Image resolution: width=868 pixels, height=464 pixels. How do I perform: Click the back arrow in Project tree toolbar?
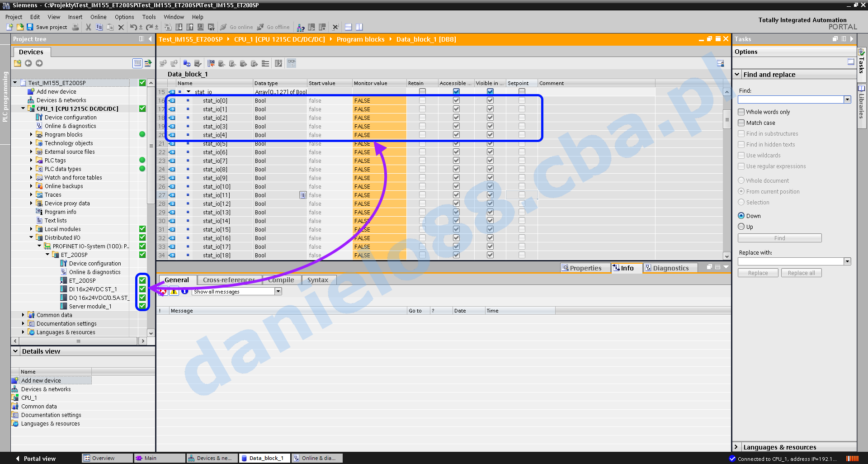[x=28, y=63]
